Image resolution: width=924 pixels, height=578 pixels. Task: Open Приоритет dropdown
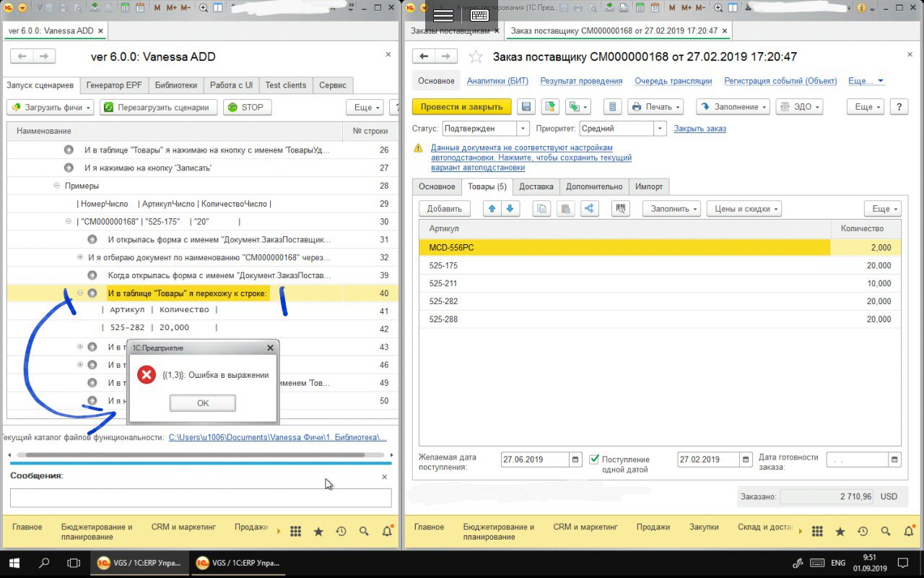(659, 129)
